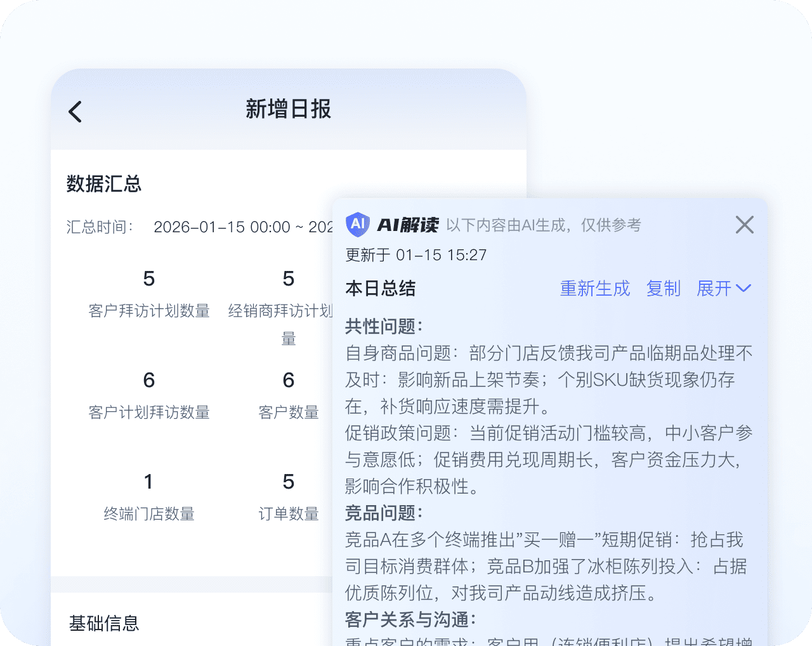Select the 汇总时间 date range
The width and height of the screenshot is (812, 646).
242,227
